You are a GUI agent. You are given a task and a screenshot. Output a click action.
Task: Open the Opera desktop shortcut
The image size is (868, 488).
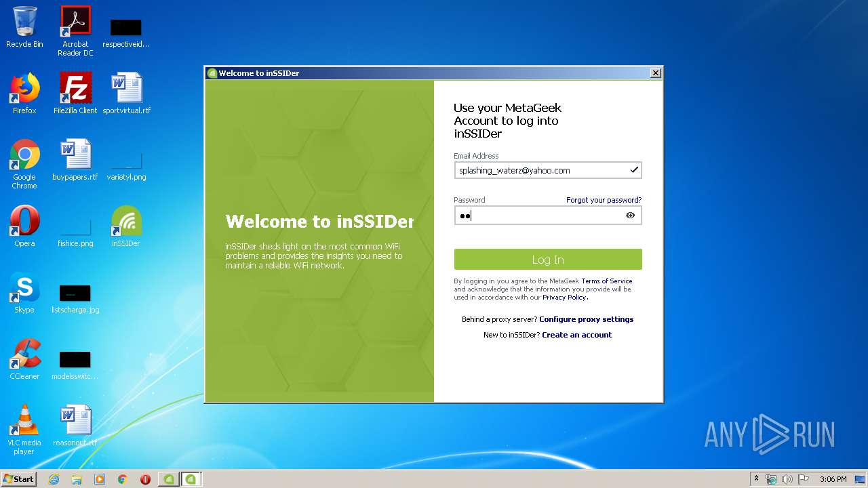[x=24, y=226]
